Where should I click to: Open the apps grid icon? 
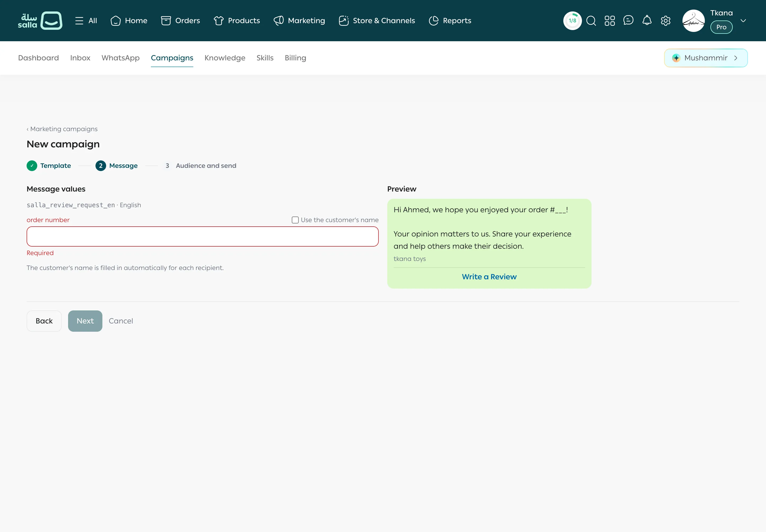pos(610,21)
